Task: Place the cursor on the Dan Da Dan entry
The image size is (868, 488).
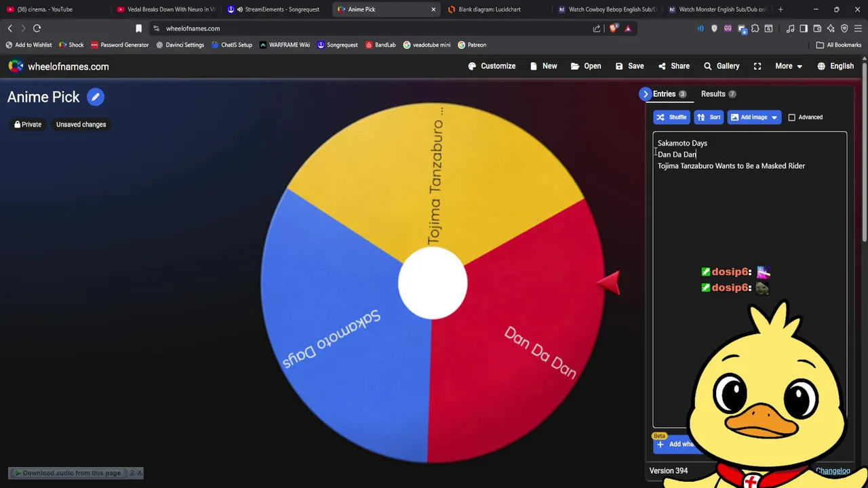Action: click(677, 155)
